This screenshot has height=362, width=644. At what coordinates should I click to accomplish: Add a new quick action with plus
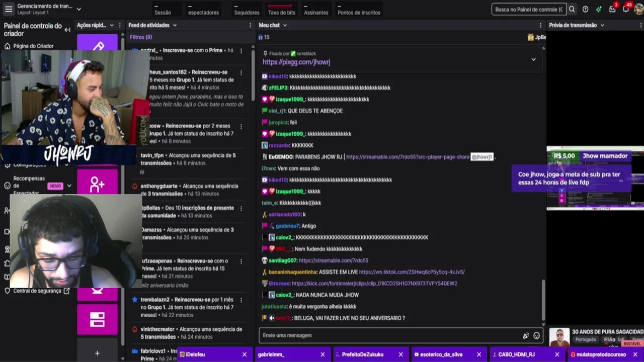pyautogui.click(x=97, y=353)
